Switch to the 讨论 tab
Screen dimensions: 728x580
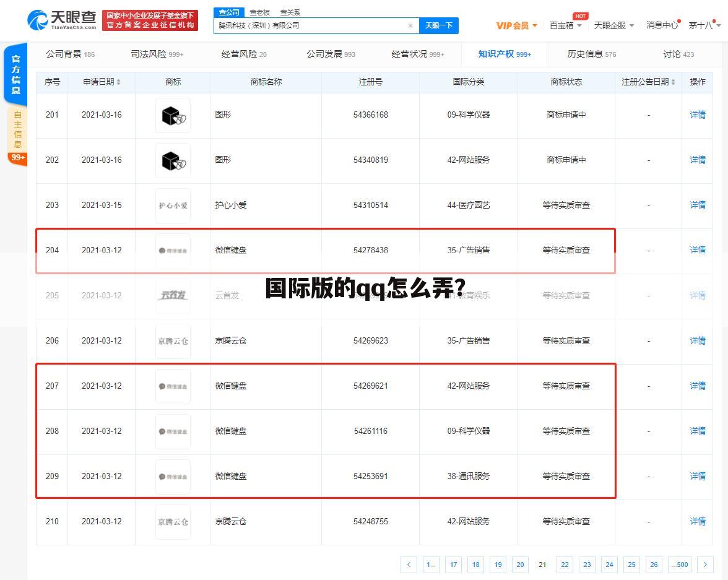tap(678, 54)
